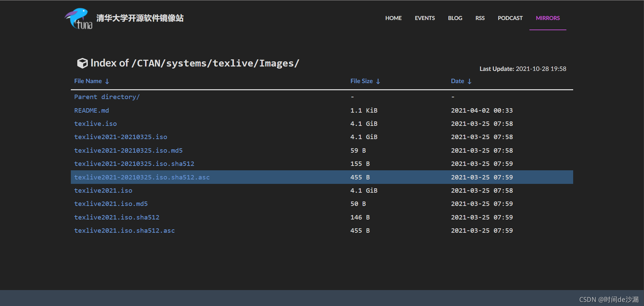Open texlive2021-20210325.iso.md5 link
Screen dimensions: 644x306
pos(128,151)
